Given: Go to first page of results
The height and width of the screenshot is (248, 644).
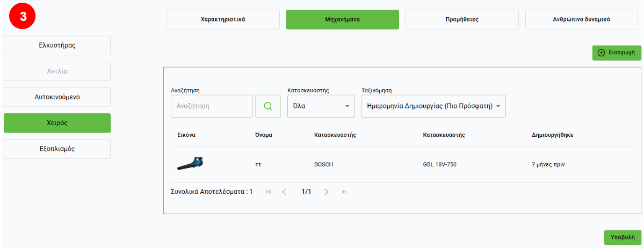Looking at the screenshot, I should tap(269, 192).
